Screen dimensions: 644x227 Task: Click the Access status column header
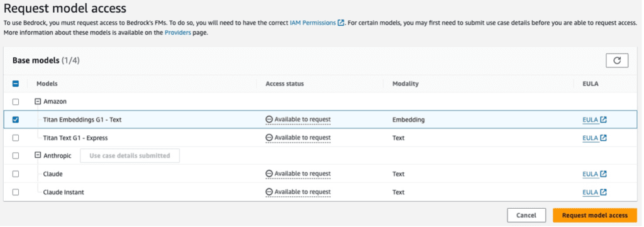click(x=285, y=84)
